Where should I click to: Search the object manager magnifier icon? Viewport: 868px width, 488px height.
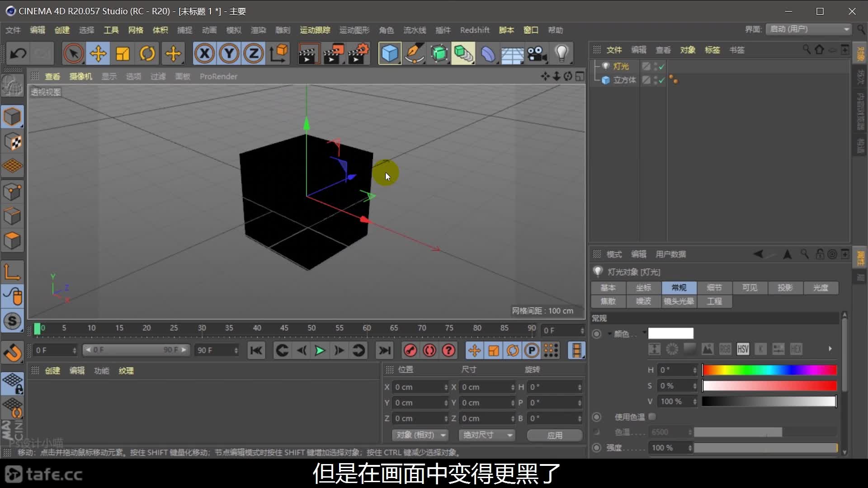806,50
